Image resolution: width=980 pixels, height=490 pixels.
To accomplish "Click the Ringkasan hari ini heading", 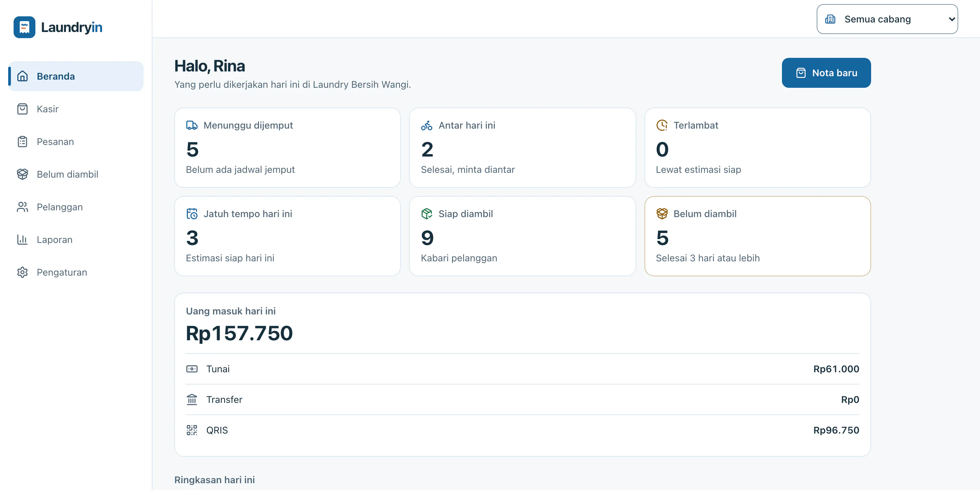I will tap(215, 480).
